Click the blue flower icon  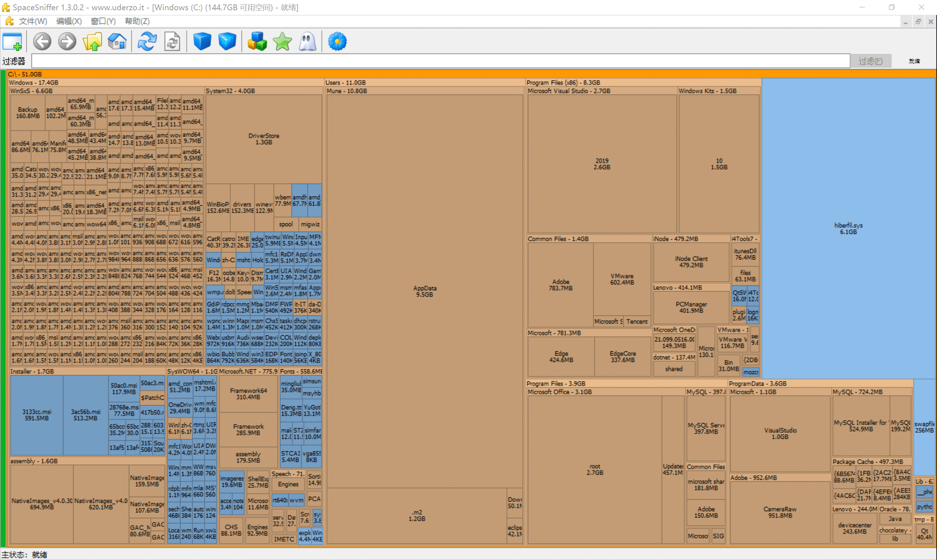(x=337, y=41)
